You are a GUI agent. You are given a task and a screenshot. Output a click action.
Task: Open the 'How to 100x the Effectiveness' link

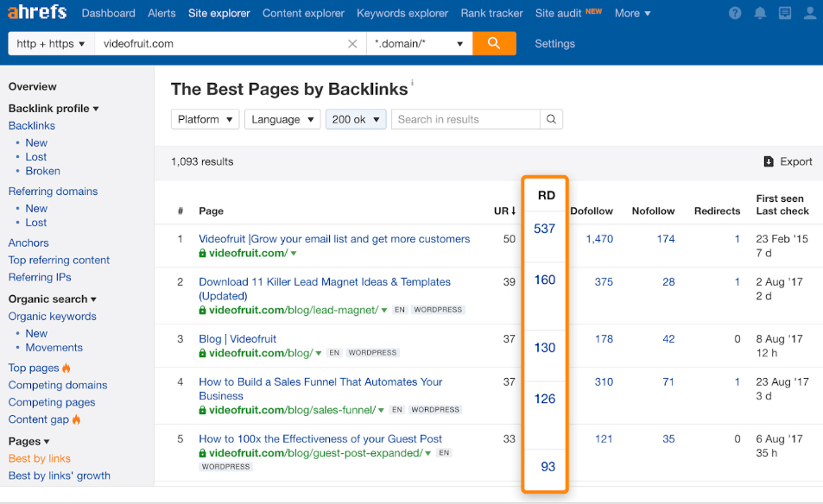point(320,439)
